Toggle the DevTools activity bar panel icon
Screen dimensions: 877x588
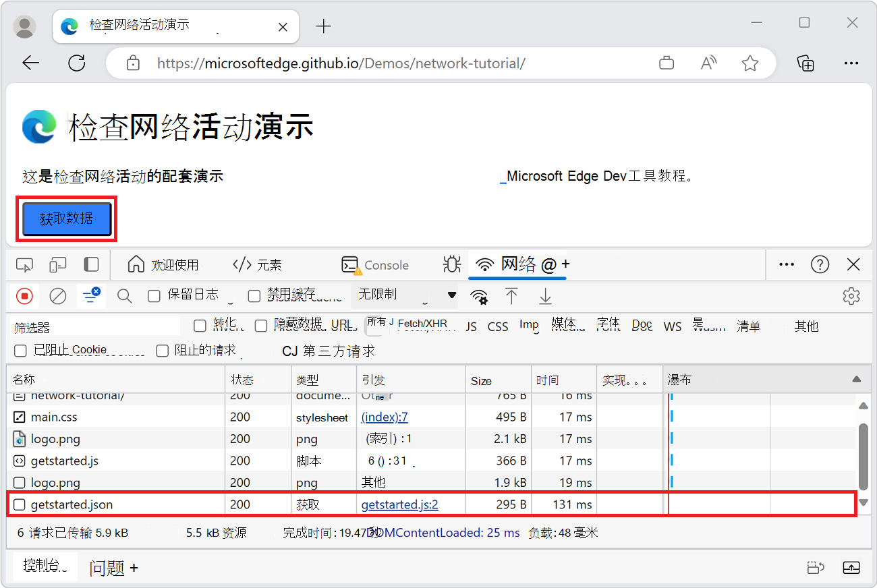point(91,264)
